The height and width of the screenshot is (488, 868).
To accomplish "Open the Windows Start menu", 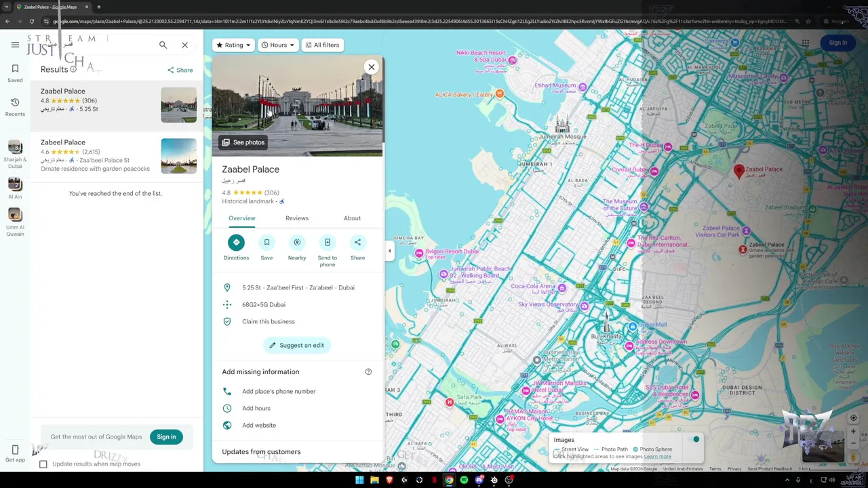I will point(359,480).
